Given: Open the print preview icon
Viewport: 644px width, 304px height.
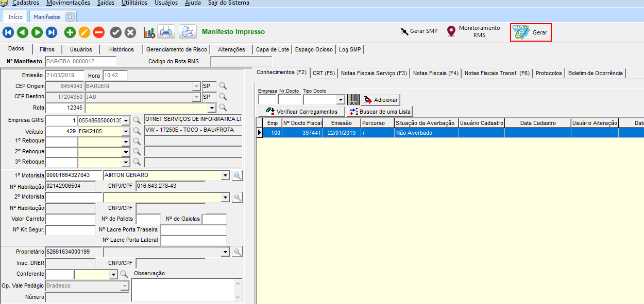Looking at the screenshot, I should [x=188, y=32].
